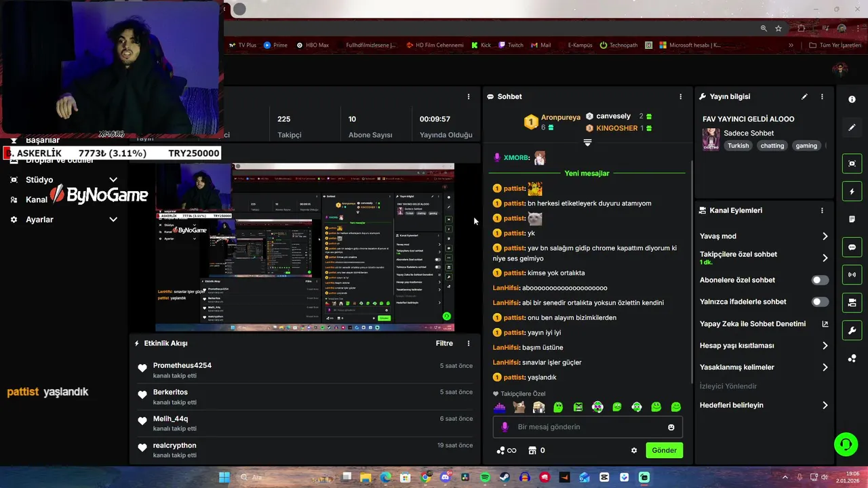Open Yayın bilgisi panel options menu
868x488 pixels.
click(x=822, y=97)
